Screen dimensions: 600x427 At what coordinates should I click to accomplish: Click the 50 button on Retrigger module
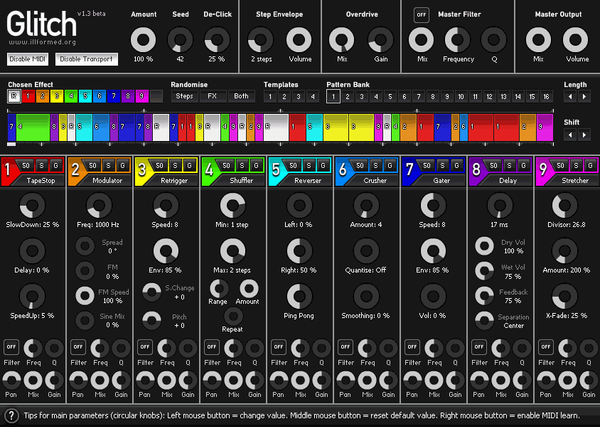tap(159, 164)
